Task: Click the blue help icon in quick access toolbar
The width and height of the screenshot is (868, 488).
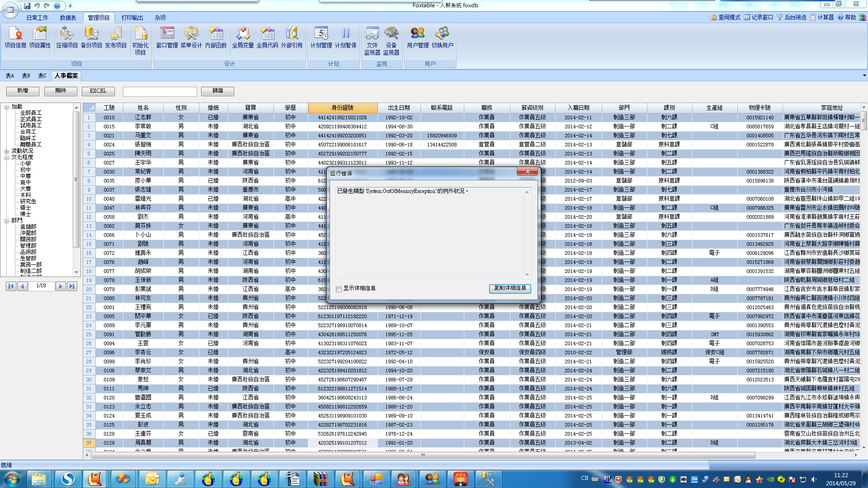Action: (x=57, y=6)
